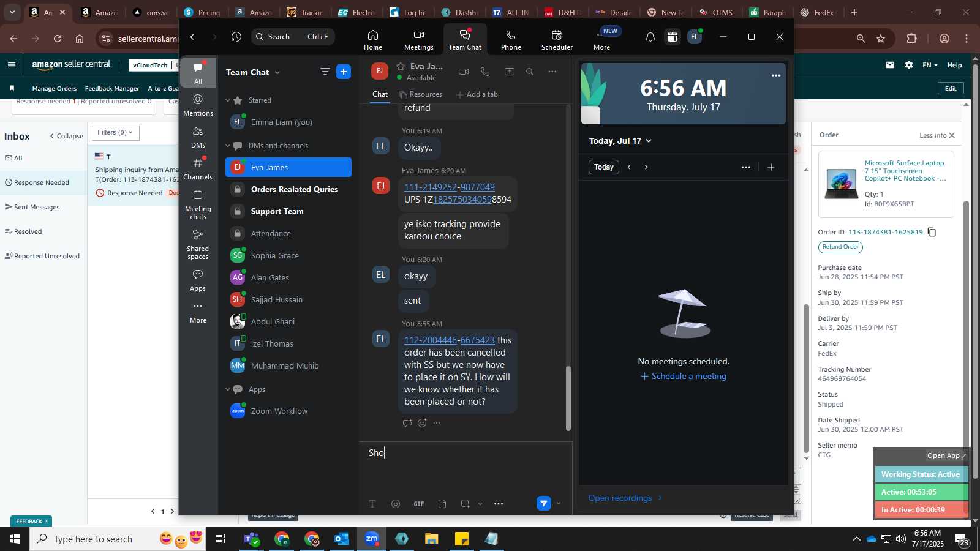The height and width of the screenshot is (551, 980).
Task: Send the chat message
Action: click(x=543, y=503)
